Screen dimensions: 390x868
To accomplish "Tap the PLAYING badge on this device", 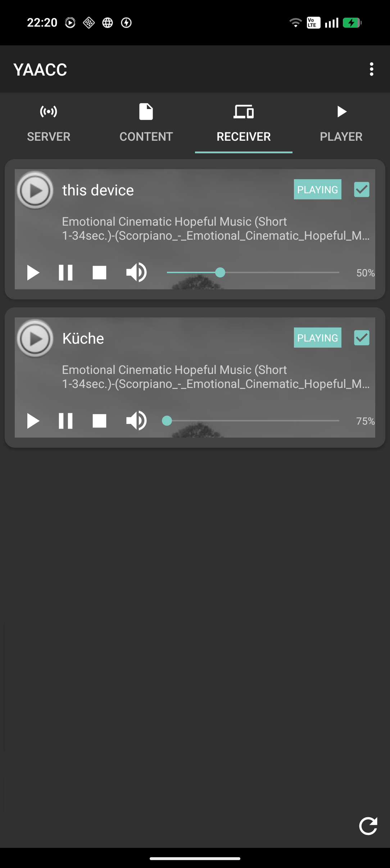I will coord(317,189).
